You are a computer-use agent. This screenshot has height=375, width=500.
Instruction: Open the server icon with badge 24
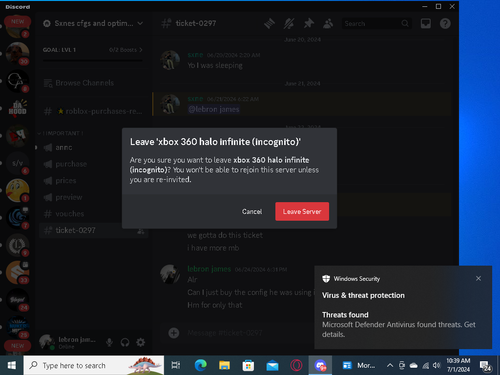17,300
